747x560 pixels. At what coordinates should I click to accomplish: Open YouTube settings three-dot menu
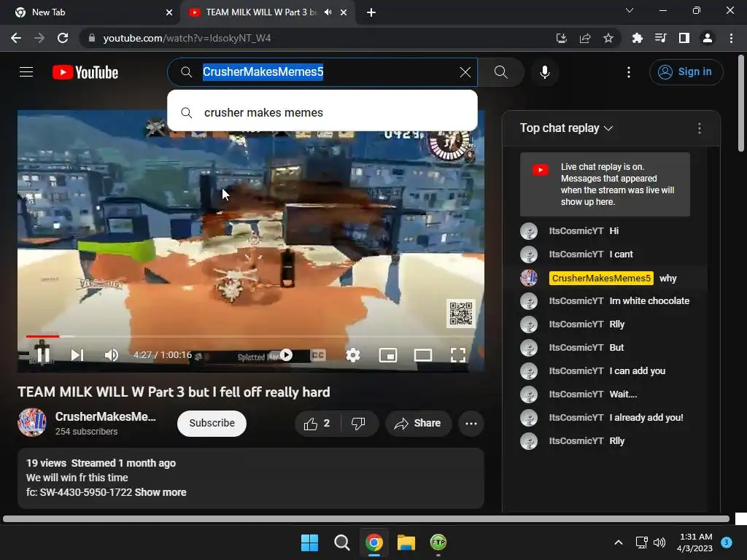[x=629, y=72]
